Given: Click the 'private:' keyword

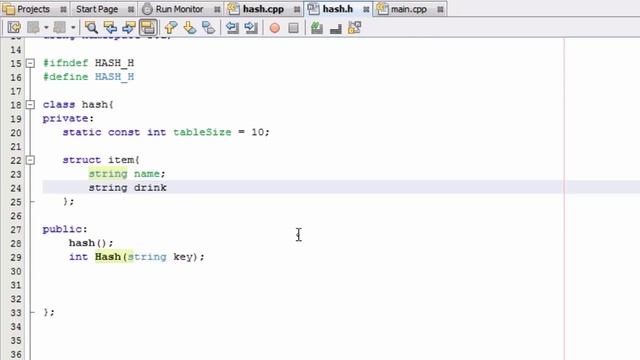Looking at the screenshot, I should [68, 118].
